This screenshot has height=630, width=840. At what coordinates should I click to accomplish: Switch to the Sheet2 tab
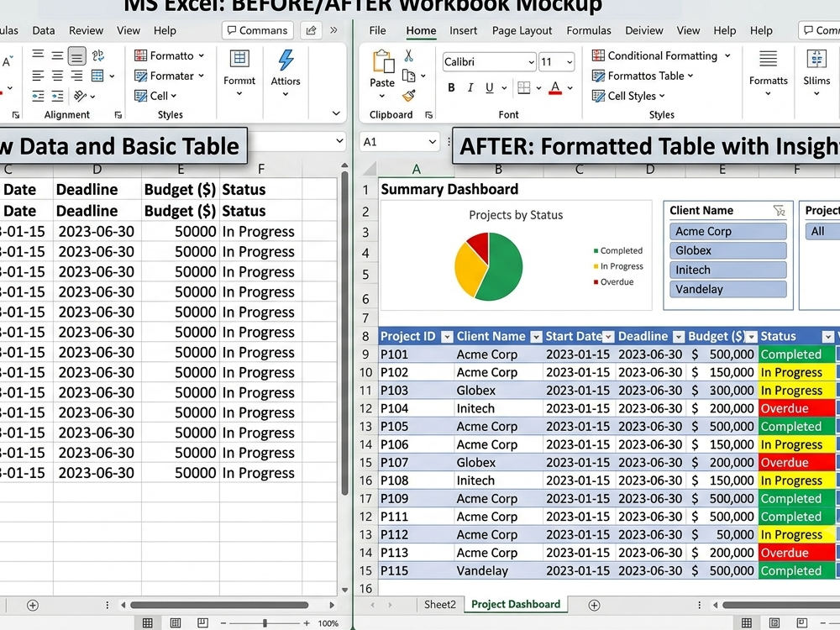(x=440, y=605)
